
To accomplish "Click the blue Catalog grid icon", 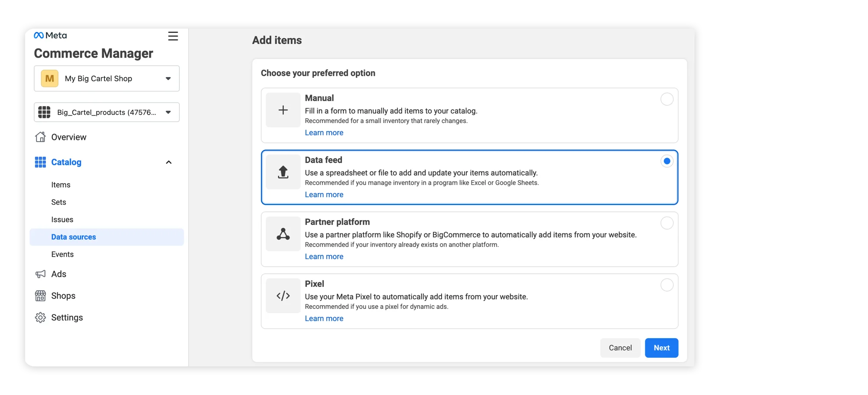I will tap(40, 162).
